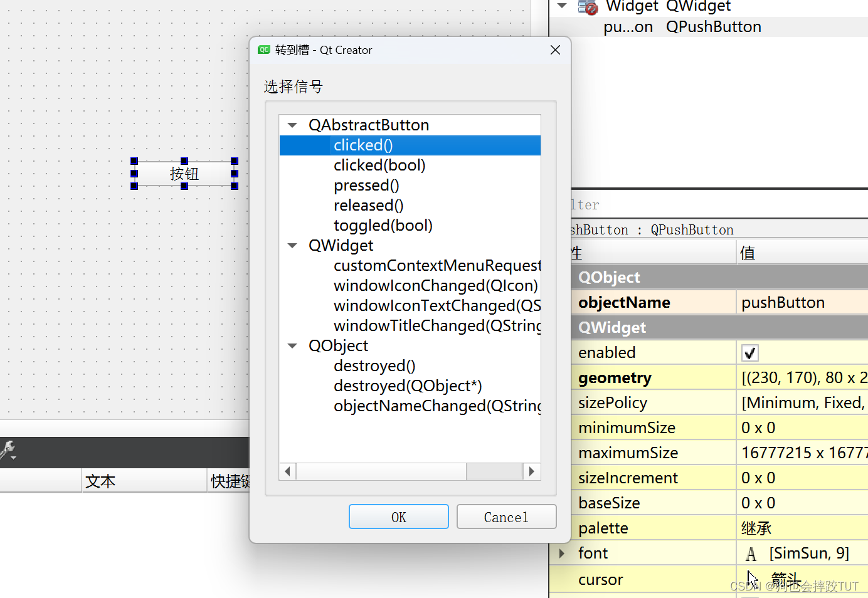Select windowIconTextChanged signal
Viewport: 868px width, 598px height.
pos(437,306)
